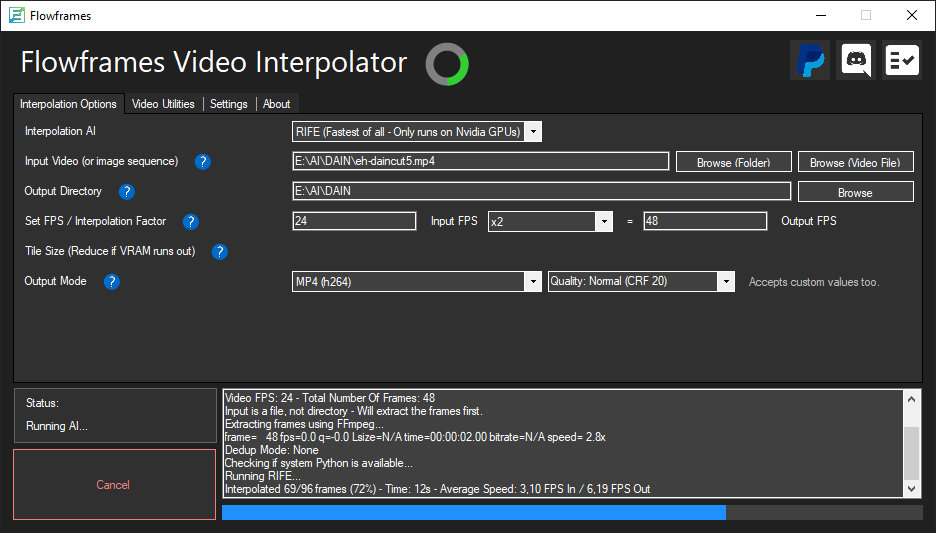This screenshot has height=533, width=936.
Task: Open the MP4 (h264) output mode dropdown
Action: 533,282
